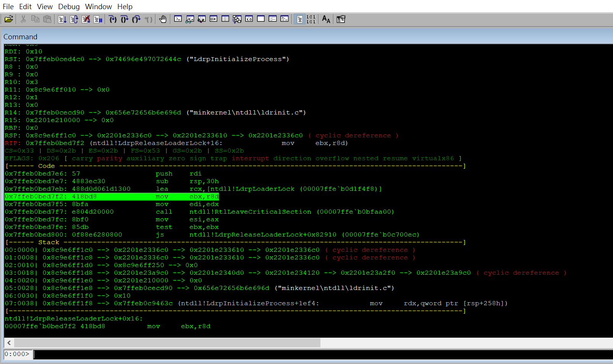Click the Command window title bar
Viewport: 613px width, 364px height.
(307, 37)
